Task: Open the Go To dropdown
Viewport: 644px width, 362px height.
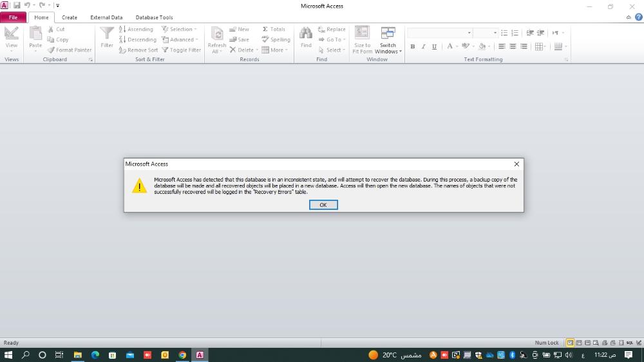Action: click(x=332, y=39)
